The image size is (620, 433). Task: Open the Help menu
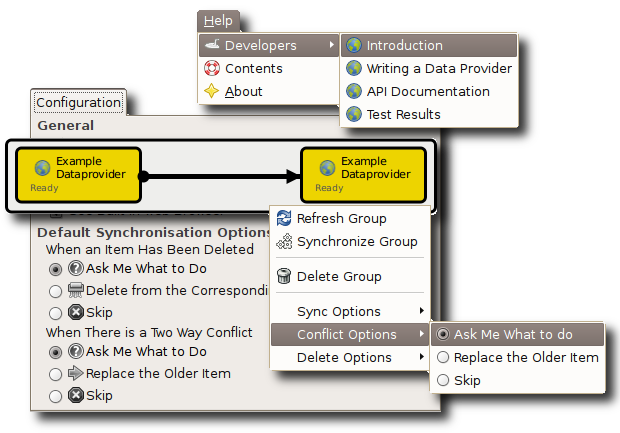point(218,21)
